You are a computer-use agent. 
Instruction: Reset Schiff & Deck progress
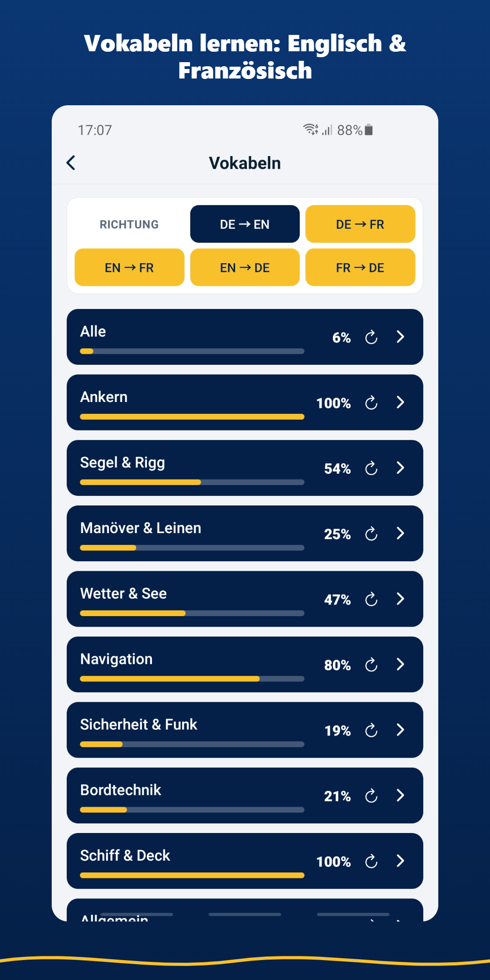(x=371, y=861)
